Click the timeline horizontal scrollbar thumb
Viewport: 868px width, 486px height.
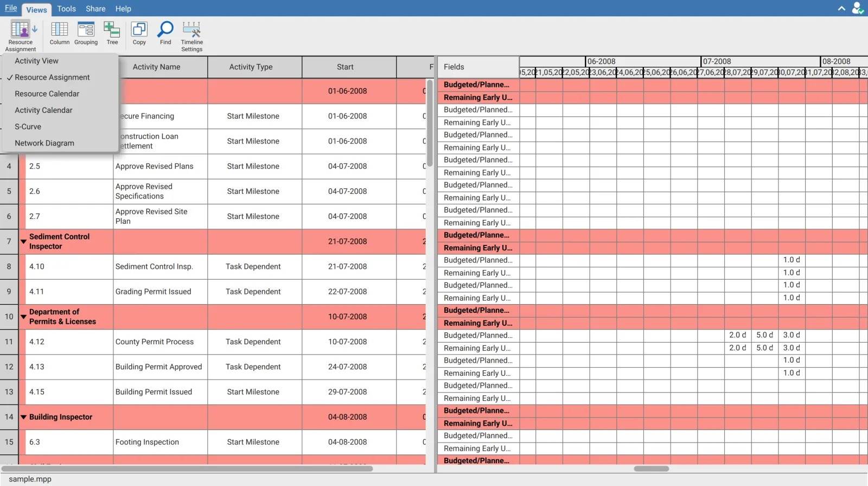click(x=651, y=469)
